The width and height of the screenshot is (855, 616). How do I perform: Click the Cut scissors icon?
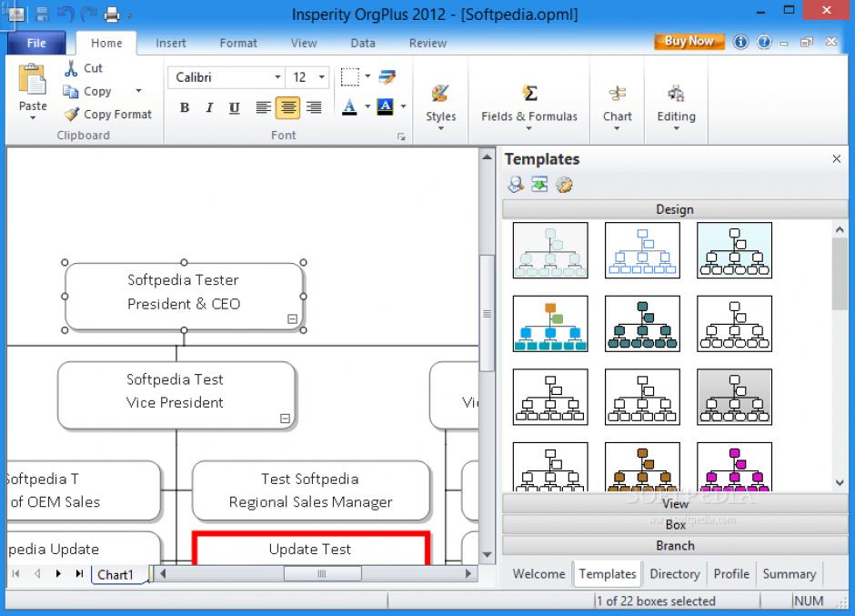[x=71, y=68]
